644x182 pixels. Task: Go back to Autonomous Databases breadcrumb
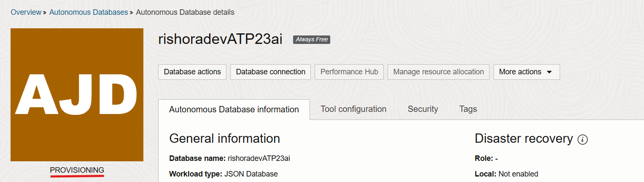click(89, 12)
